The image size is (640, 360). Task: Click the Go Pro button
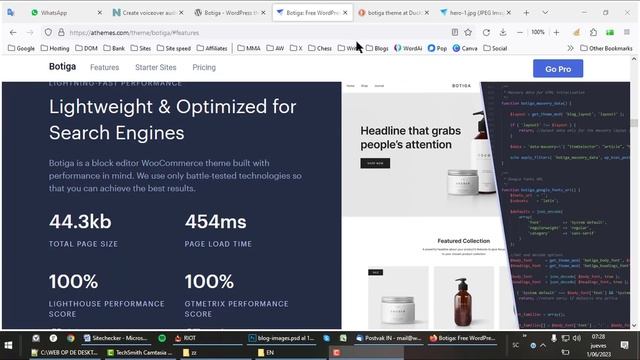(x=558, y=69)
